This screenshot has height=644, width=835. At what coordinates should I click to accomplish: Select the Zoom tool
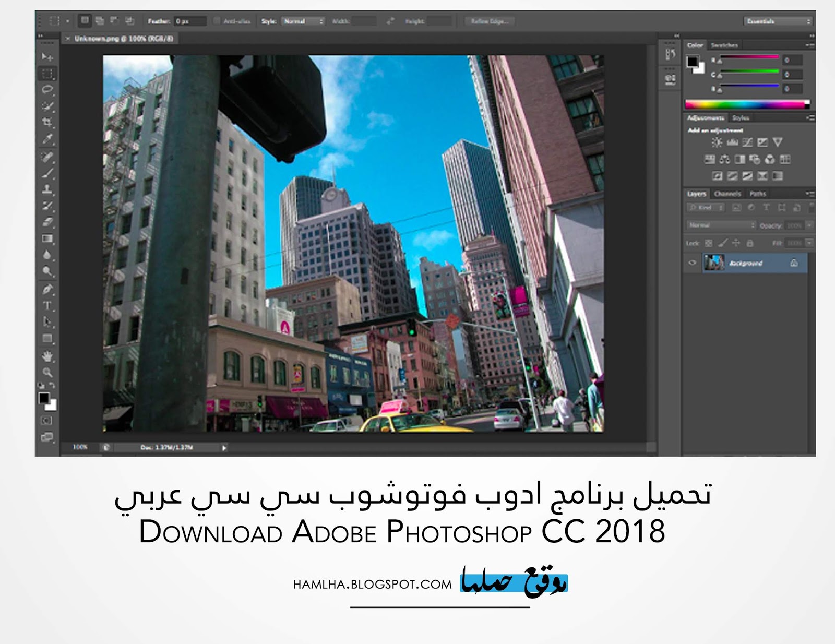(x=47, y=372)
